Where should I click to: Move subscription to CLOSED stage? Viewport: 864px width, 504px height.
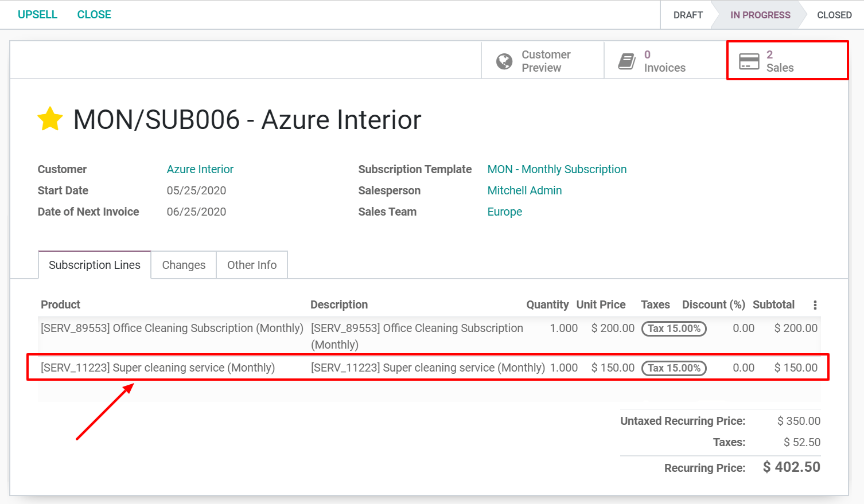click(834, 15)
